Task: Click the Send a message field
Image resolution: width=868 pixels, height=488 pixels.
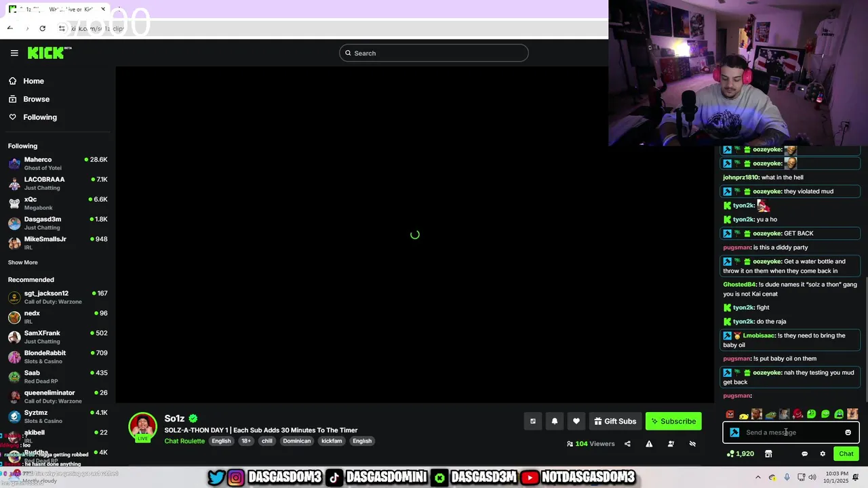Action: [791, 432]
